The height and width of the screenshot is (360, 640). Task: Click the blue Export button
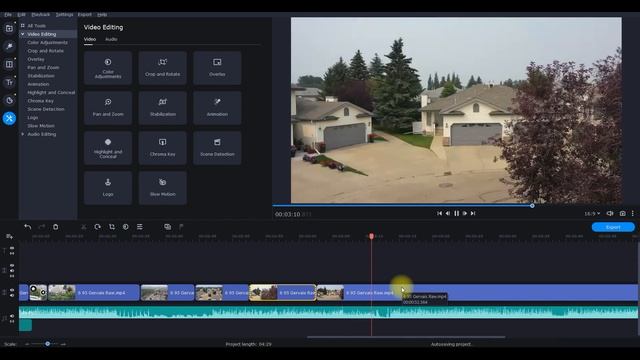[x=613, y=227]
